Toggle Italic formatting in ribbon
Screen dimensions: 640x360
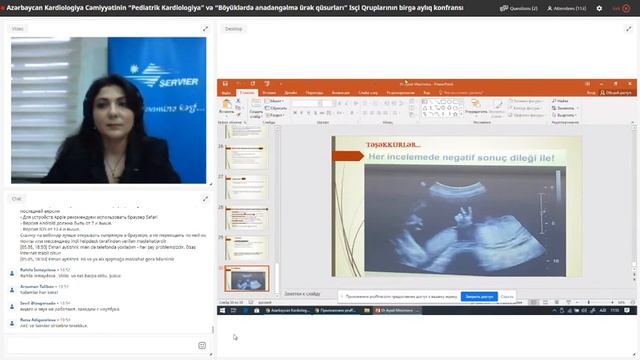click(302, 113)
